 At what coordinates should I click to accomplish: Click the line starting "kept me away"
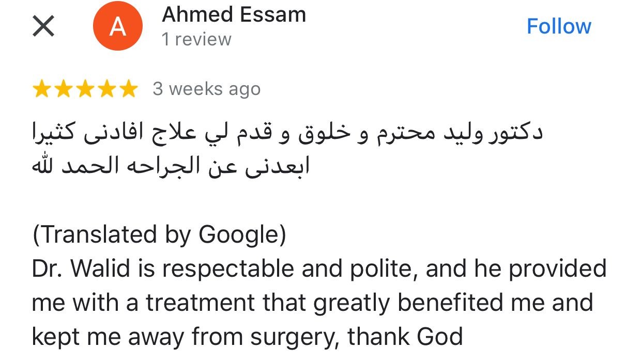pyautogui.click(x=247, y=337)
